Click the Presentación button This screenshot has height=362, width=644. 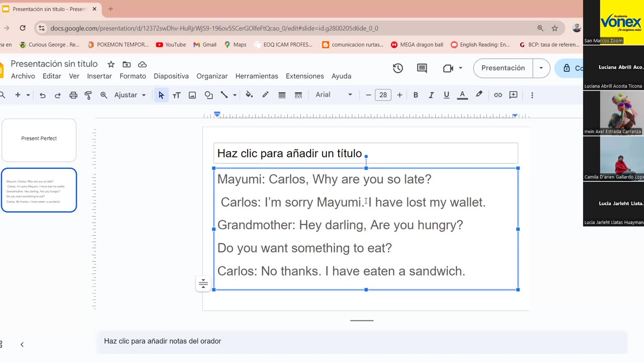(x=503, y=68)
